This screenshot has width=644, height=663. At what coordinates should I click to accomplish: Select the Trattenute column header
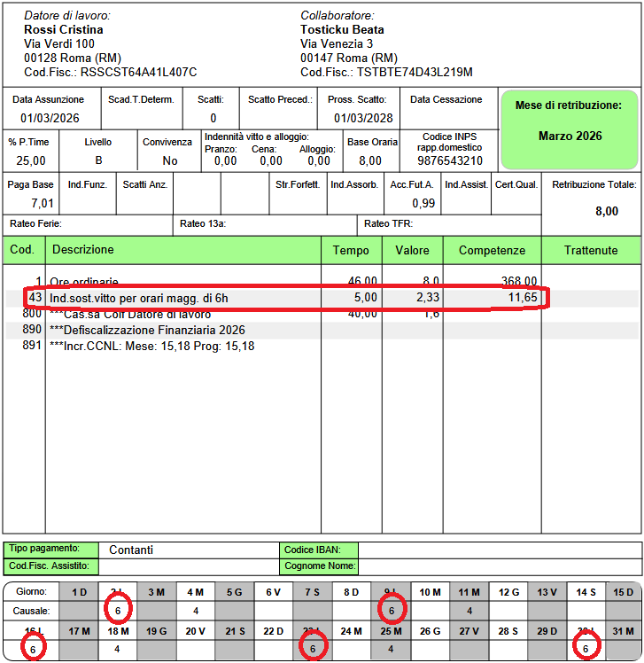(x=591, y=251)
